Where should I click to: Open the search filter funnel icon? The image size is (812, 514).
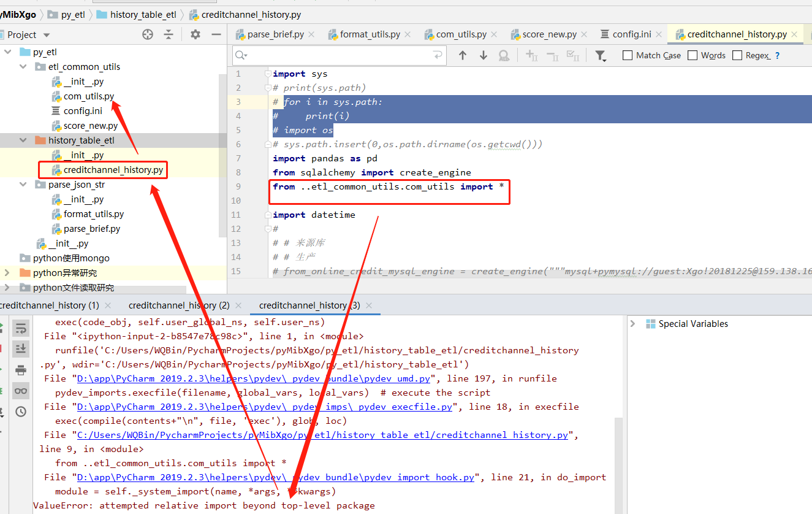pos(601,56)
